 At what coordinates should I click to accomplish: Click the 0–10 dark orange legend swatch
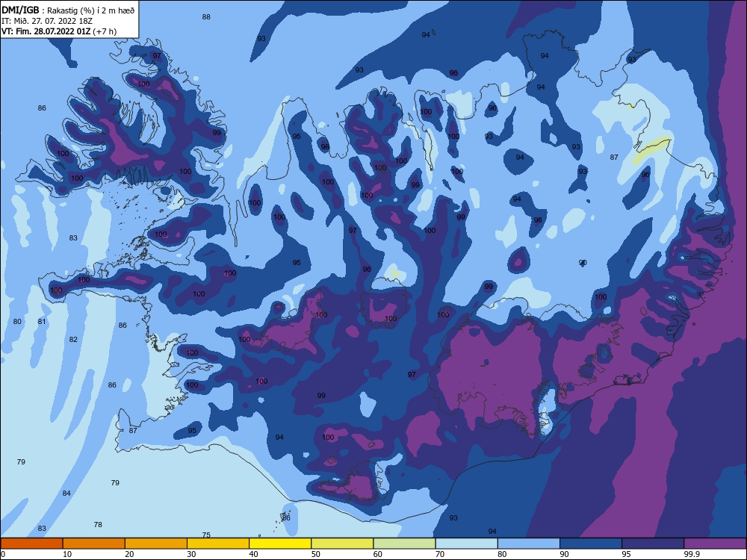(x=32, y=544)
